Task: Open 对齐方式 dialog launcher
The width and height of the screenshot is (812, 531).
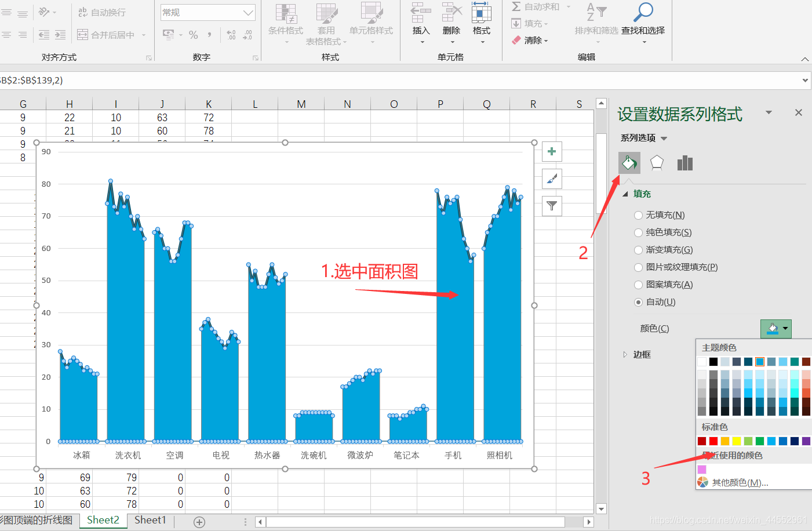Action: [149, 58]
